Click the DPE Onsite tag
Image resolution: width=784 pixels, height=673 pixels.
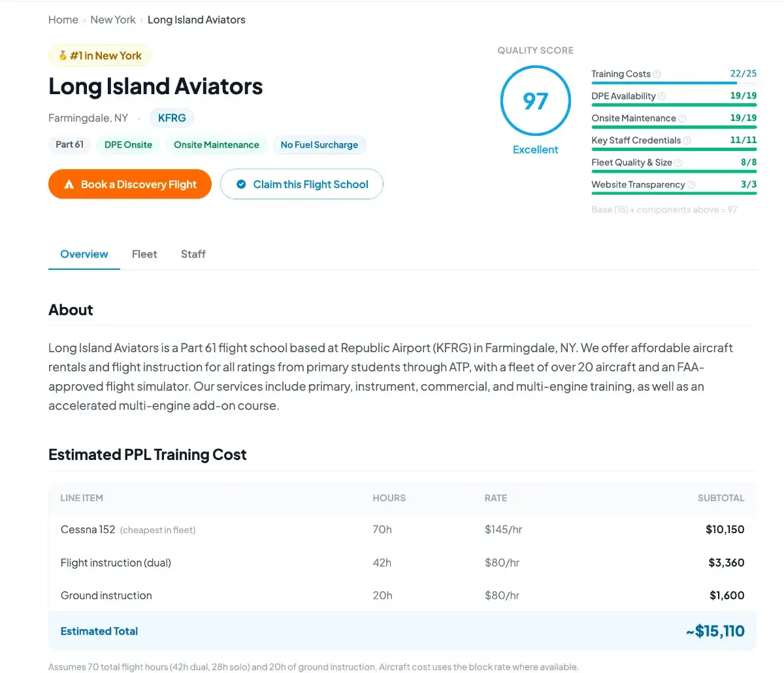128,145
